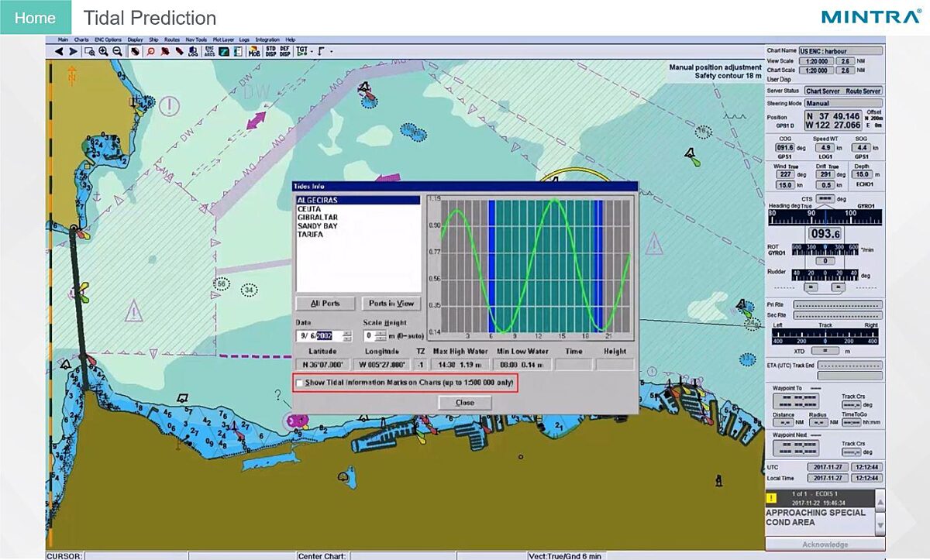
Task: Click the Home button
Action: tap(36, 18)
